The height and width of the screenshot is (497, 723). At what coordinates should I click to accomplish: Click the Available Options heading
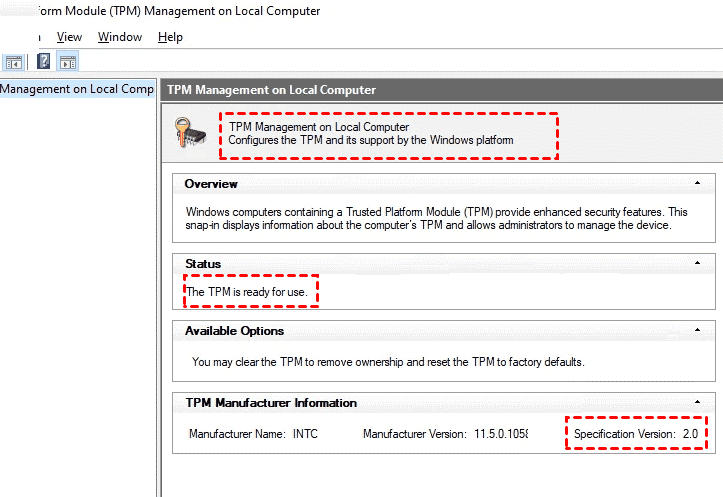point(234,331)
